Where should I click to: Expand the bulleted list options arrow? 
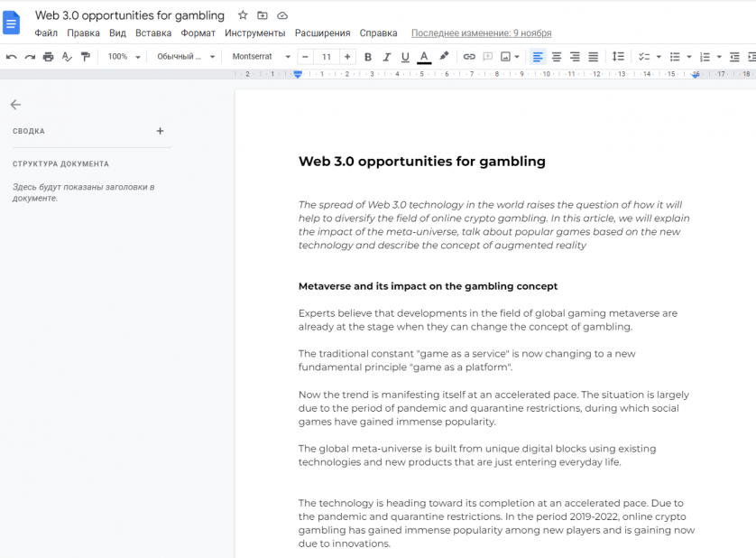689,57
